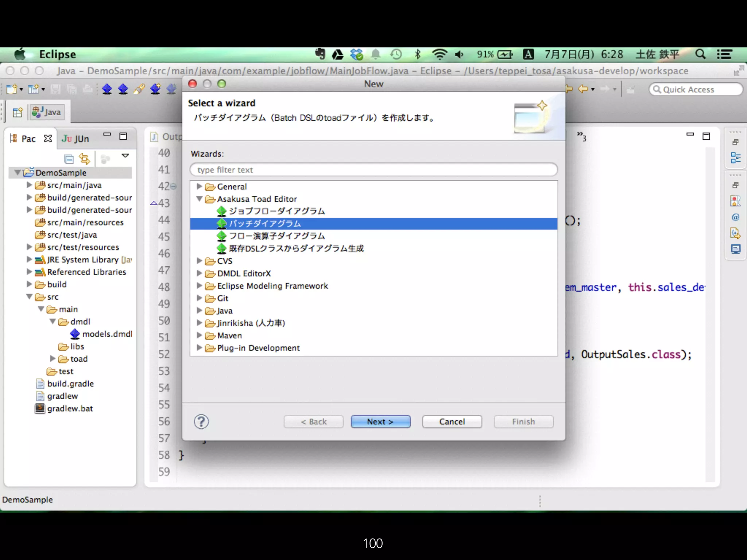Select the ジョブフローダイアグラム wizard
The image size is (747, 560).
click(x=276, y=211)
